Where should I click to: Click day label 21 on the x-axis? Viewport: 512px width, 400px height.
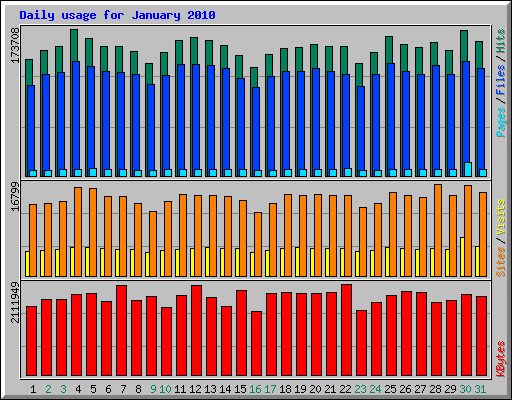(x=330, y=389)
